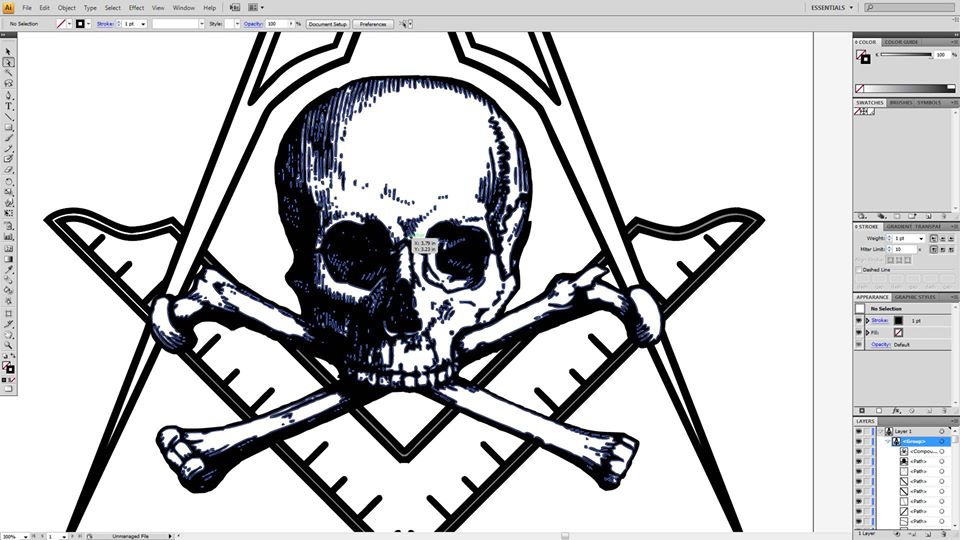
Task: Select the Scale tool
Action: coord(9,192)
